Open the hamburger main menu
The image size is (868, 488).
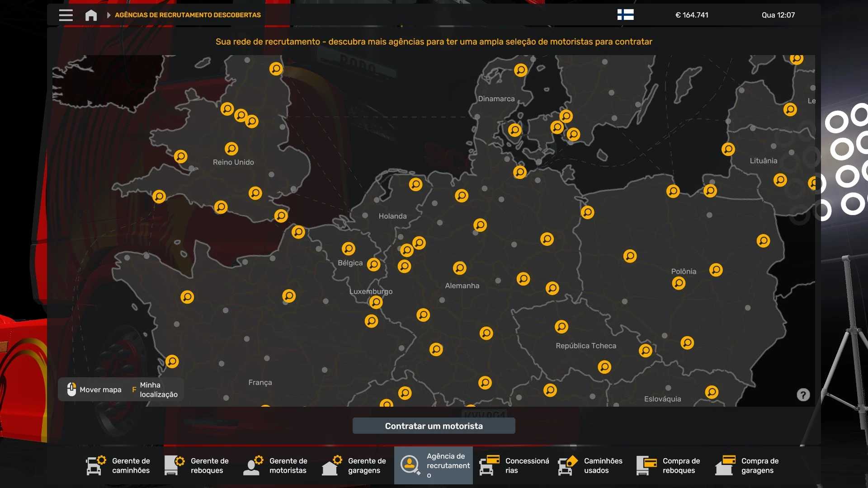tap(66, 15)
